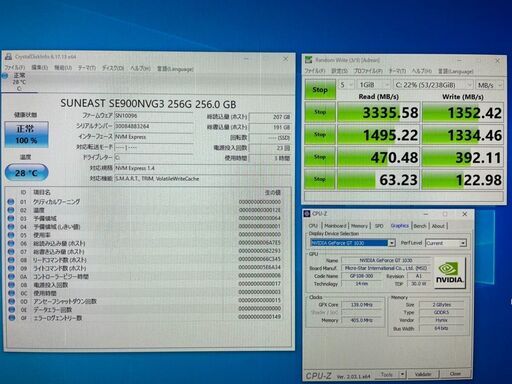Click status icon for SMART row 08

(x=11, y=260)
